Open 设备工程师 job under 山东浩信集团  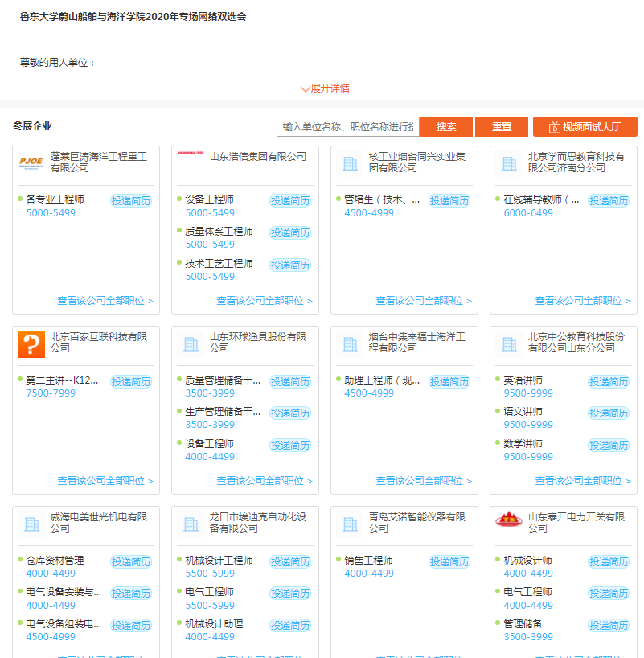coord(209,199)
